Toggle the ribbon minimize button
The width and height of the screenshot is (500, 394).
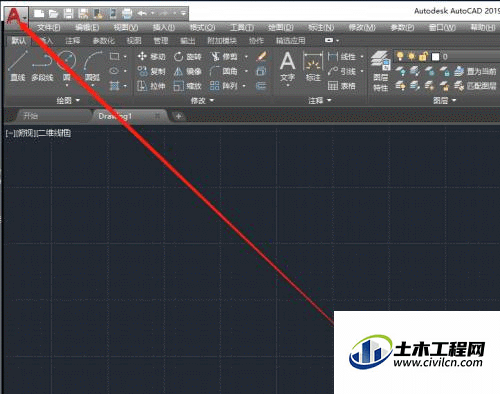point(329,40)
